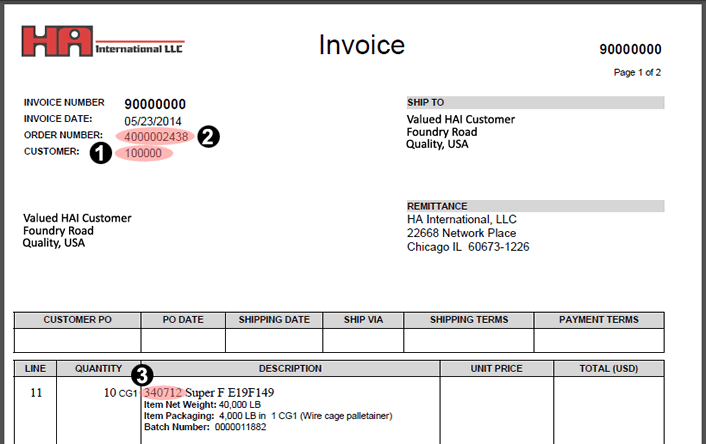Click the SHIP VIA column header
The image size is (706, 444).
click(361, 320)
